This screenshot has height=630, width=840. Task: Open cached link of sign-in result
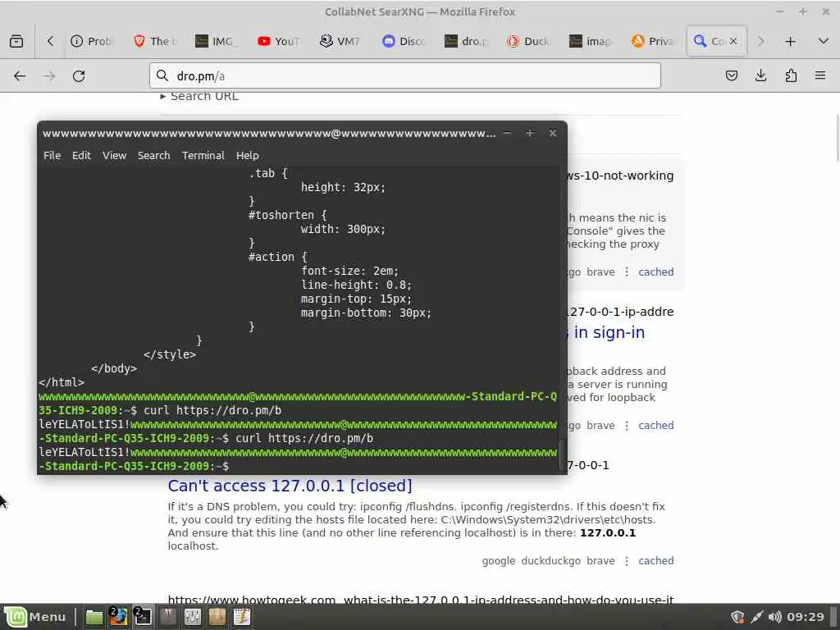pos(655,426)
